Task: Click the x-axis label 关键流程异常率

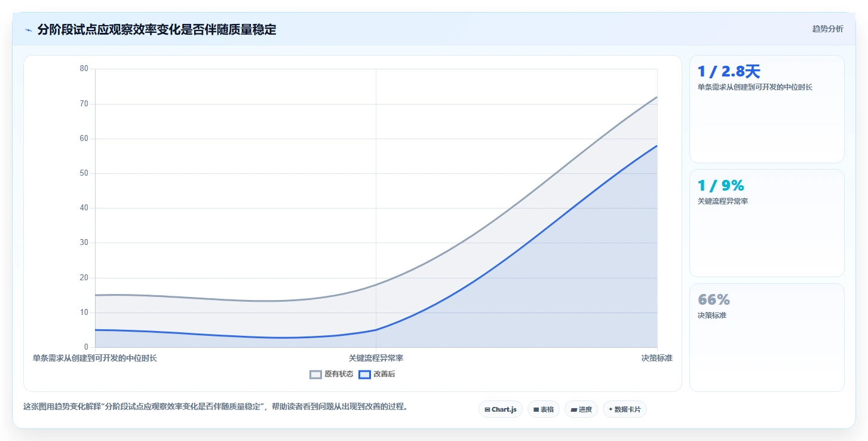Action: 376,359
